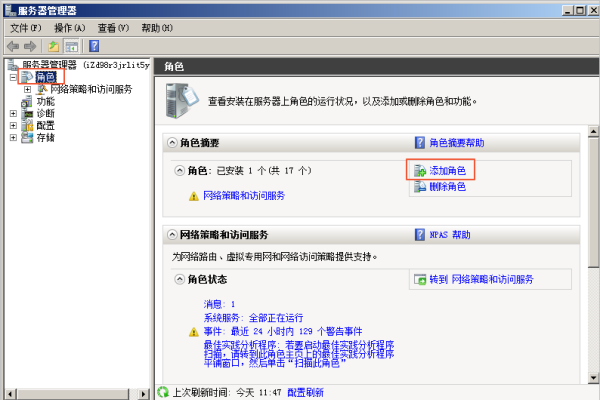
Task: Click the 角色 tree node icon
Action: pos(27,77)
